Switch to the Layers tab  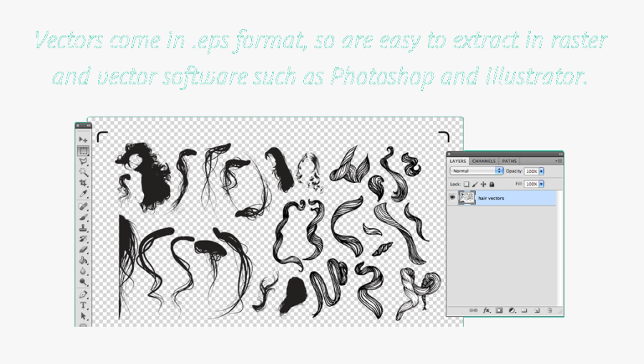[x=457, y=161]
